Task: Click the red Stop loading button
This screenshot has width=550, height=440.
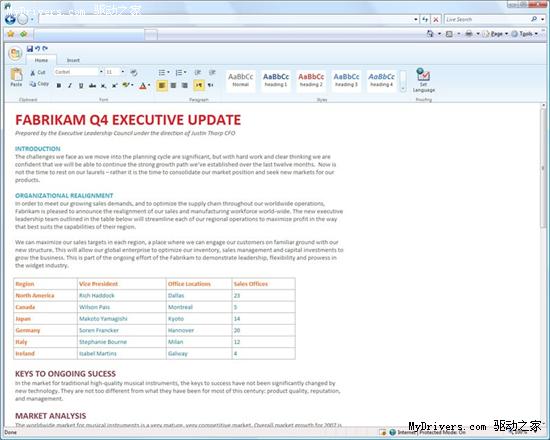Action: pos(436,20)
